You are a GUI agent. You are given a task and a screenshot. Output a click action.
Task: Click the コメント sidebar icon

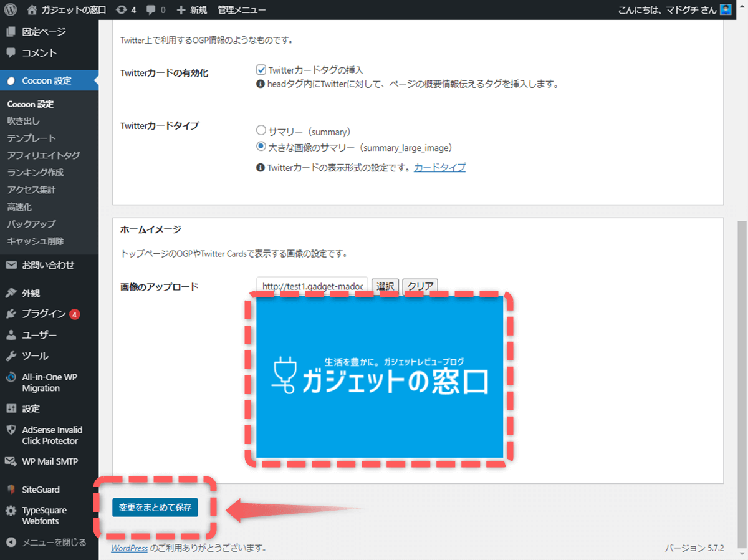pos(11,53)
